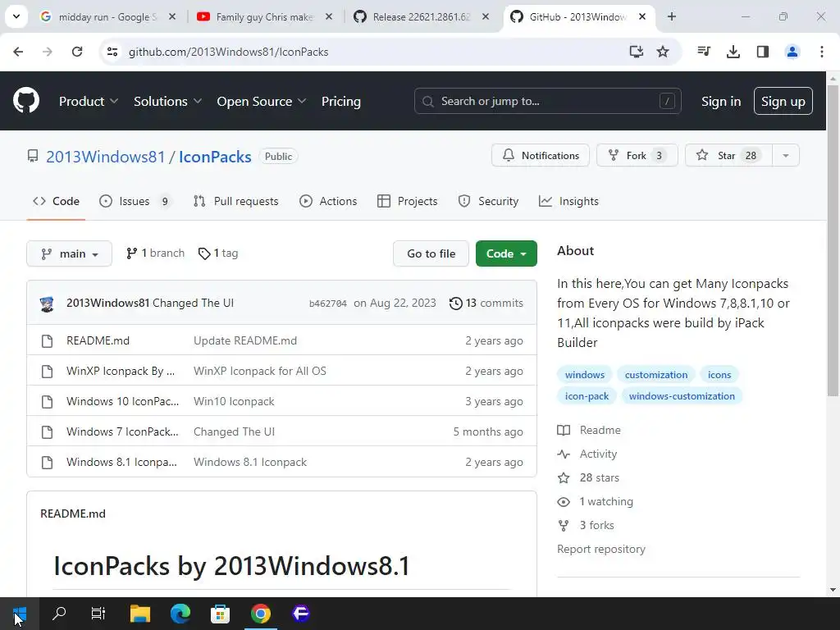Open the README.md file
Screen dimensions: 840x630
coord(98,340)
